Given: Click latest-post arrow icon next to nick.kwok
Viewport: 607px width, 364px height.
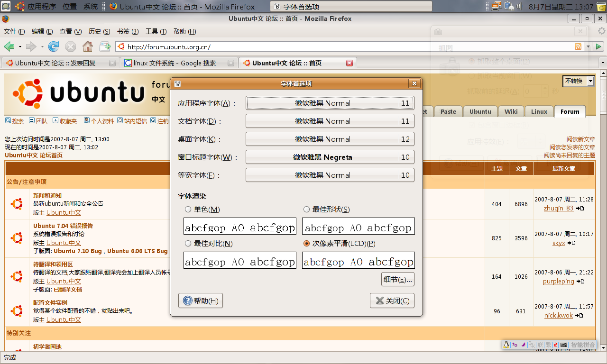Looking at the screenshot, I should [x=579, y=316].
